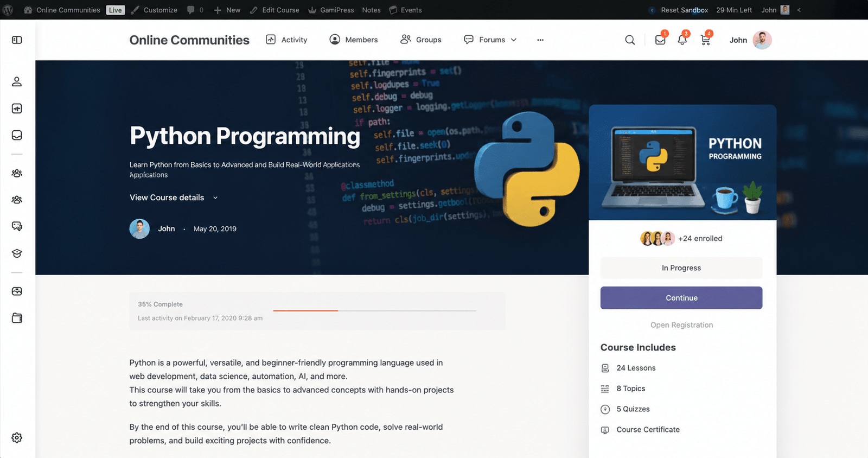Open Members nav item
This screenshot has width=868, height=458.
click(x=354, y=40)
